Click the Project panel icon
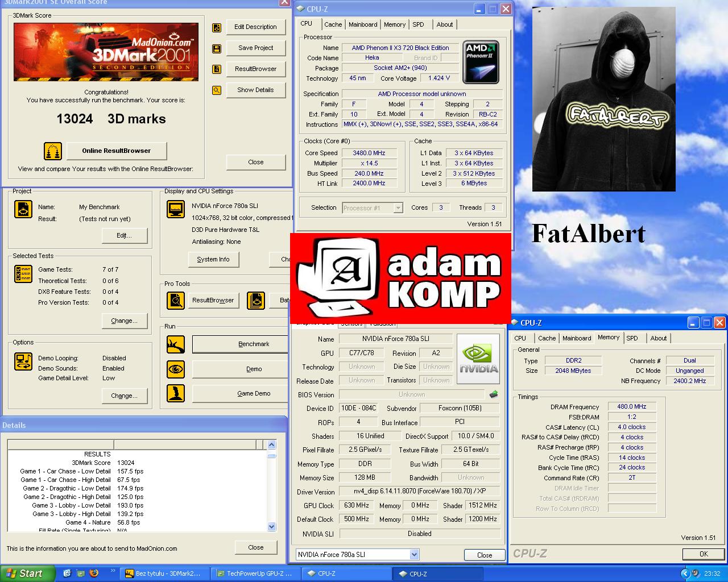Screen dimensions: 728x582 [x=23, y=209]
